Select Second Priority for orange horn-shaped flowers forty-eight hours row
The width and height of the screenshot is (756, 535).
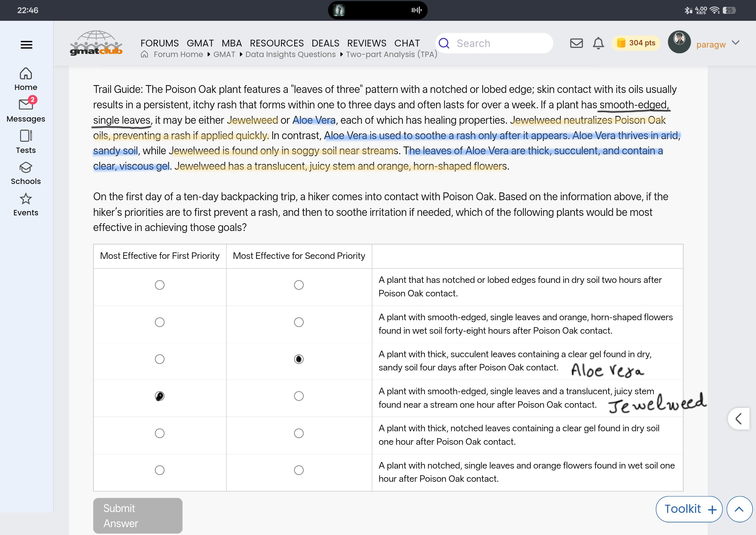pos(299,322)
